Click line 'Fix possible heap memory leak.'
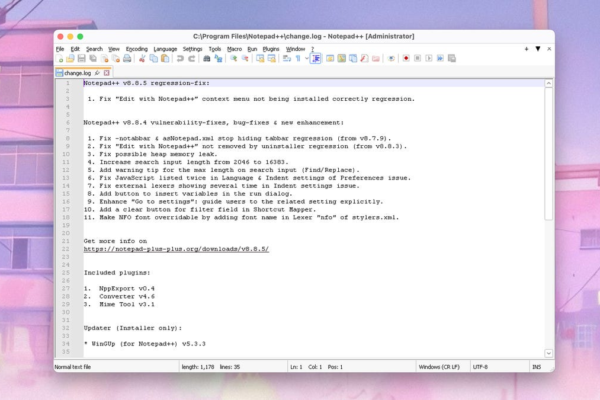Screen dimensions: 600x400 [158, 154]
